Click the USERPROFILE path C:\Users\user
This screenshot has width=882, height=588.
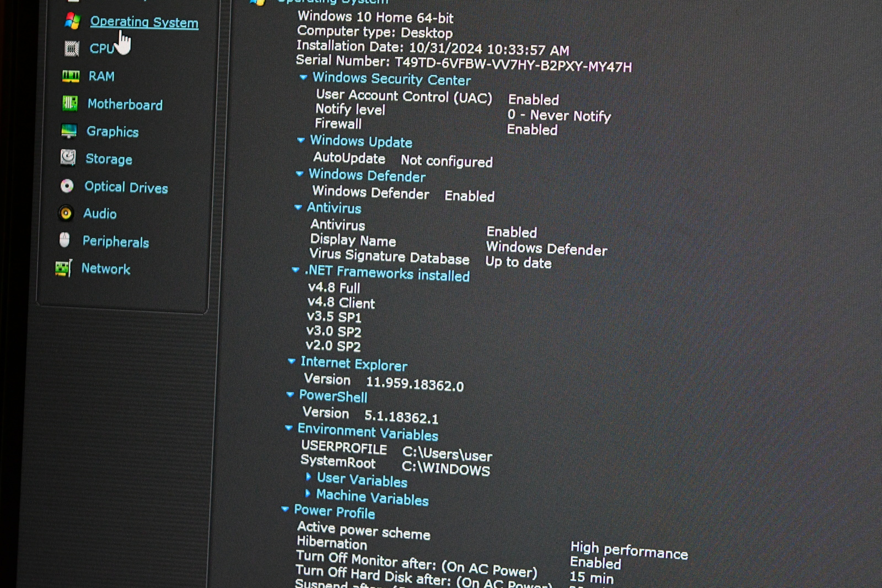tap(447, 454)
